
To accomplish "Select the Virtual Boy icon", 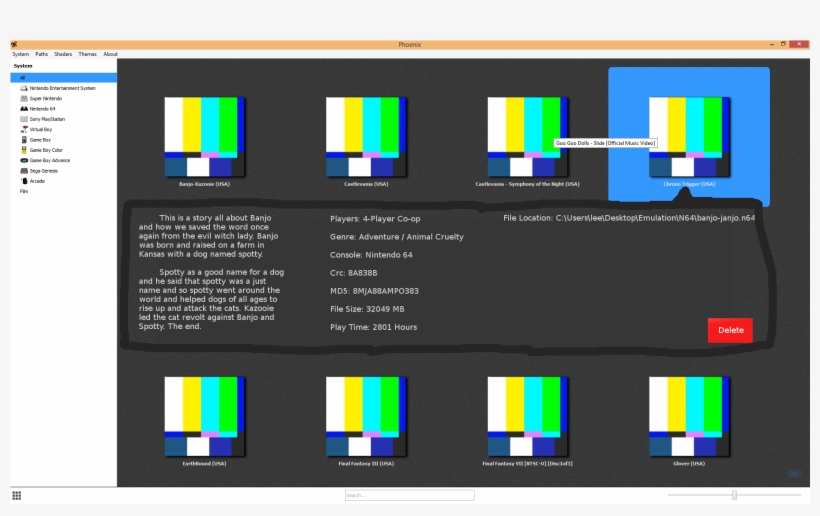I will pos(24,130).
